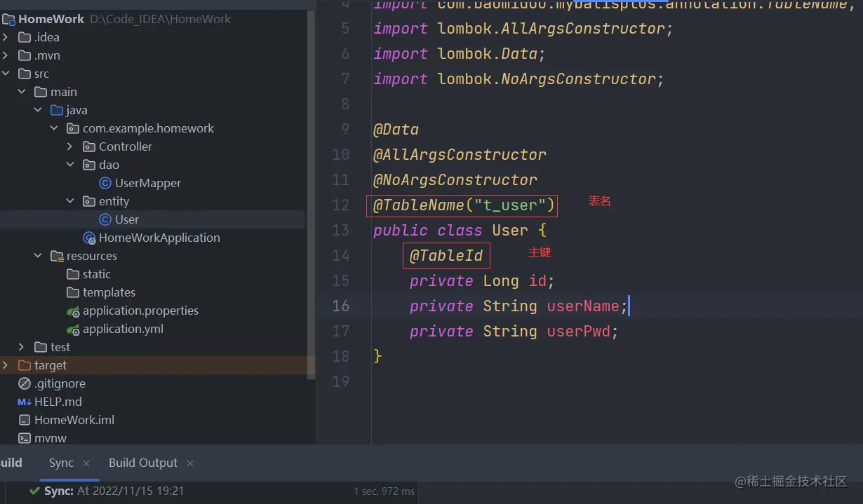Expand the Controller package arrow

click(x=70, y=147)
